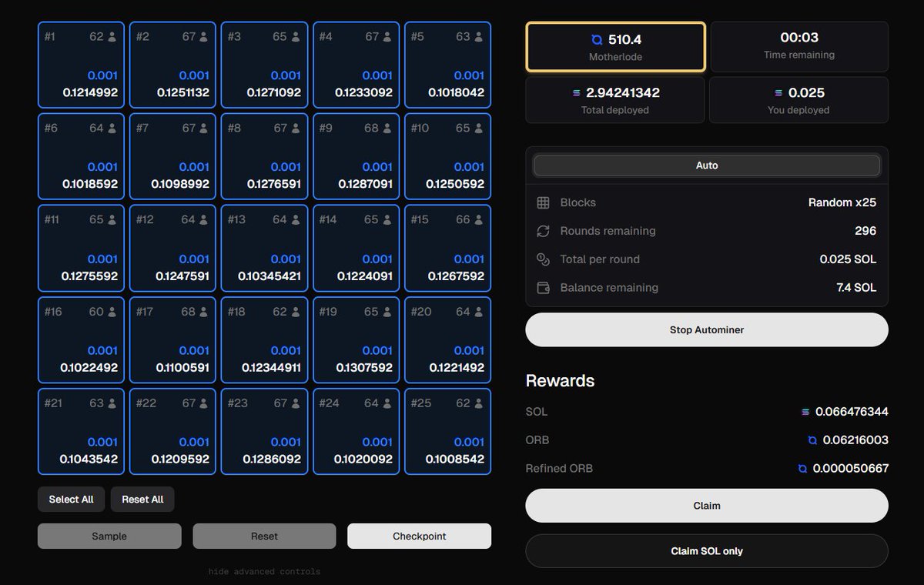
Task: Click the gray Reset button
Action: coord(264,537)
